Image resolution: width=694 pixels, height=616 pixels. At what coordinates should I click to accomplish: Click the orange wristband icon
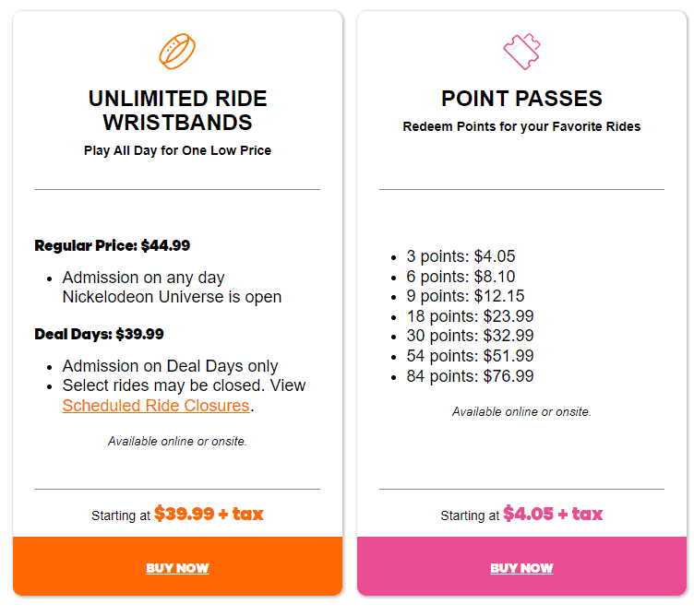tap(177, 51)
